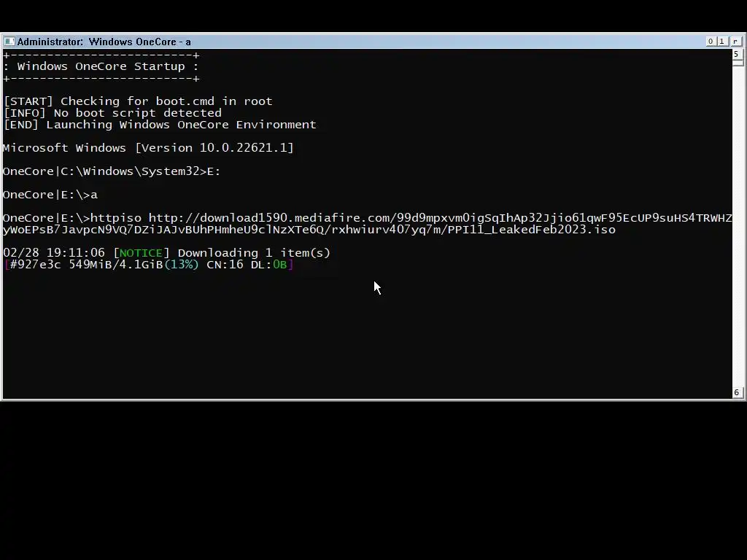This screenshot has width=747, height=560.
Task: Click the '(13%)' progress percentage
Action: pos(182,265)
